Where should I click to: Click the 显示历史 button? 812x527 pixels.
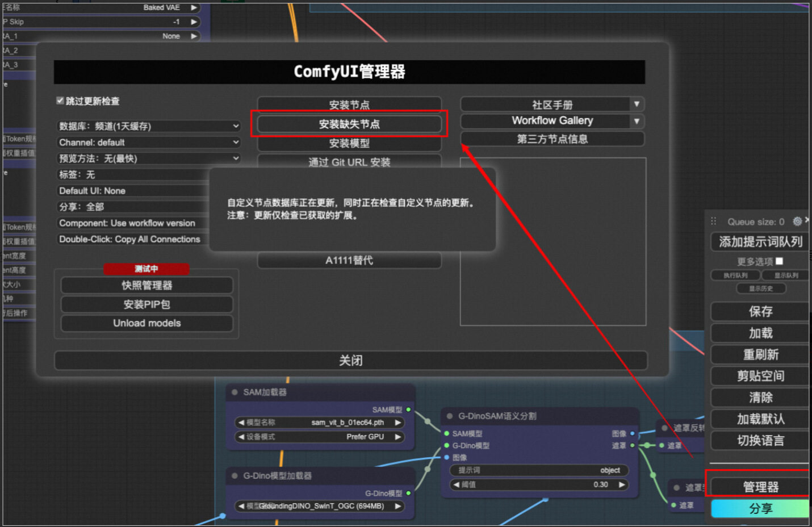pos(761,288)
